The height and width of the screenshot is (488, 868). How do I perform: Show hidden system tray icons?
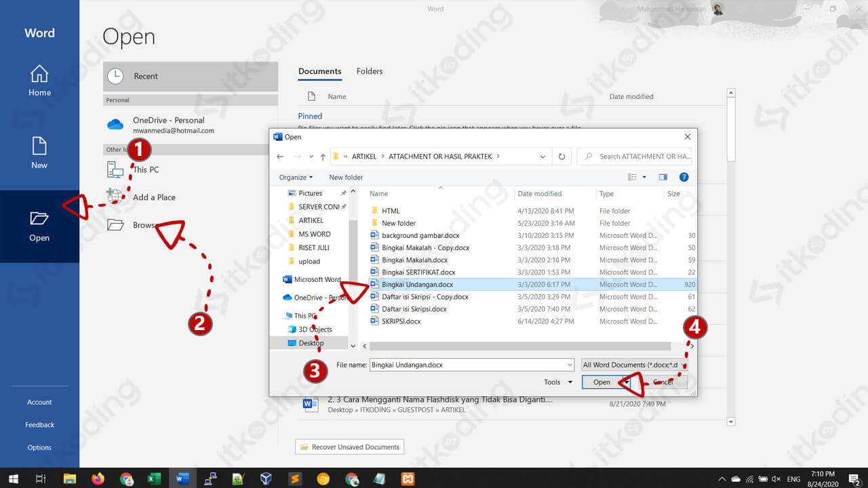[x=722, y=479]
